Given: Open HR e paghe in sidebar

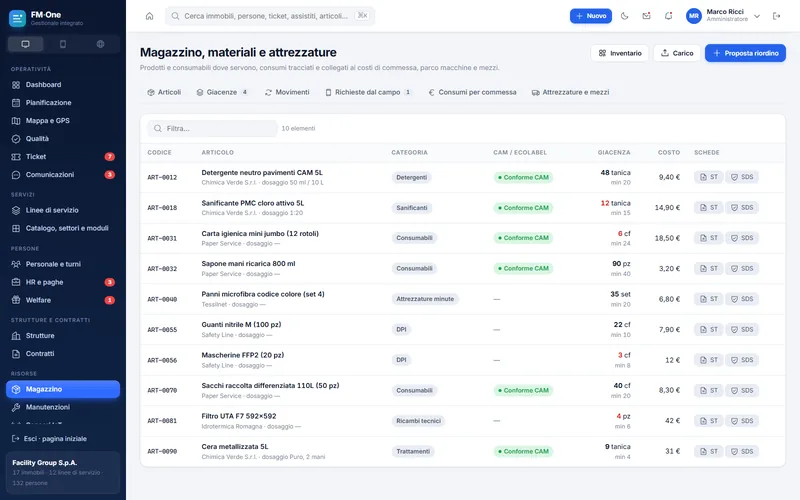Looking at the screenshot, I should point(63,282).
